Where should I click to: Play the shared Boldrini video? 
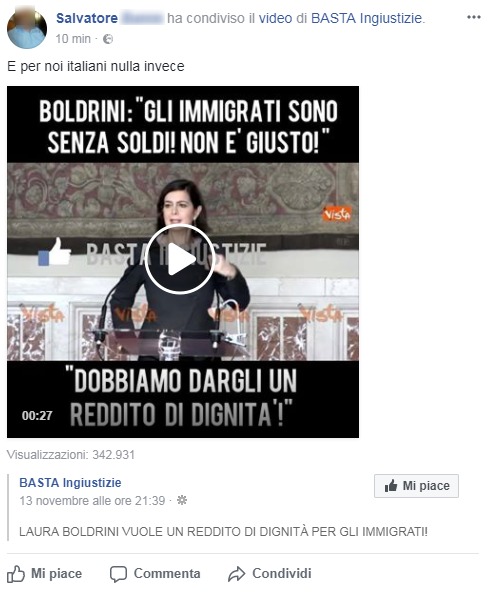pyautogui.click(x=180, y=259)
